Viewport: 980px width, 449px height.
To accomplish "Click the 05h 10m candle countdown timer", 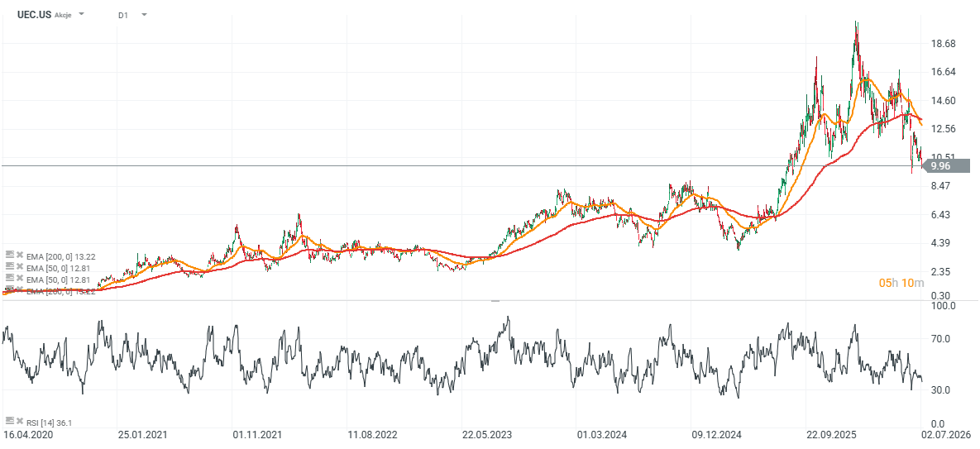I will tap(901, 283).
